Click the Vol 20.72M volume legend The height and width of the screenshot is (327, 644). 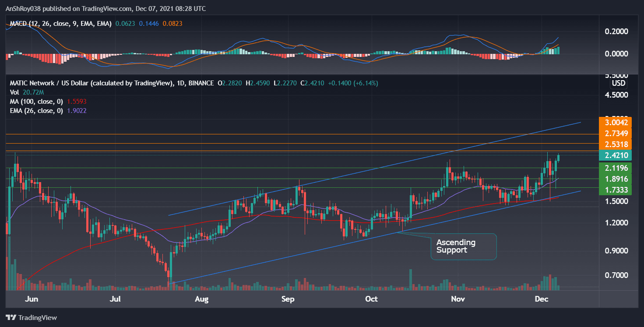22,93
